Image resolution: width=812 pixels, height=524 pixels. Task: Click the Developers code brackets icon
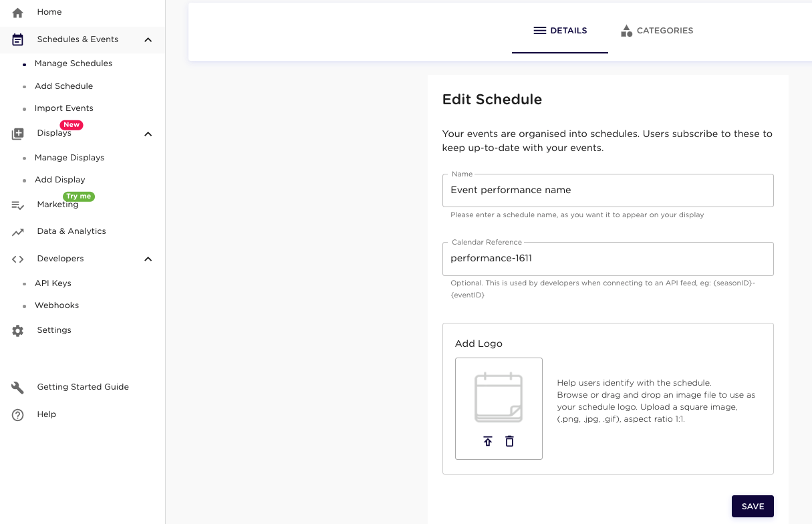(18, 259)
